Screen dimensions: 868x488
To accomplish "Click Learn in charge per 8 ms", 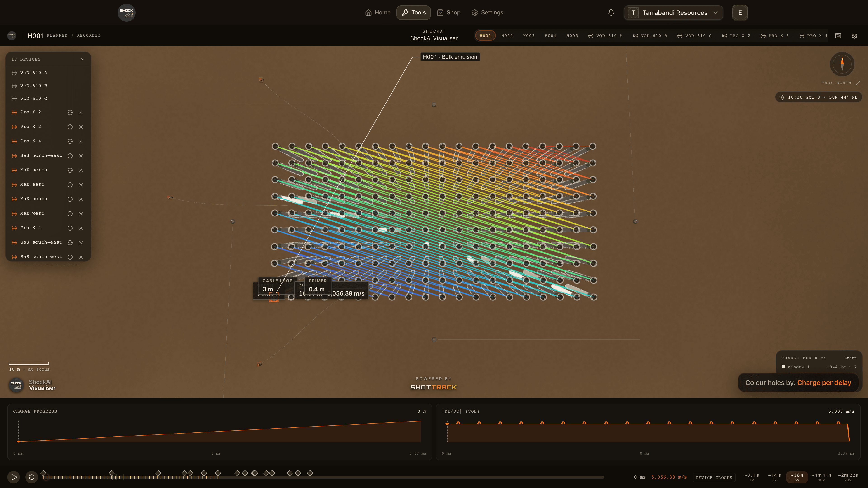I will click(x=850, y=358).
